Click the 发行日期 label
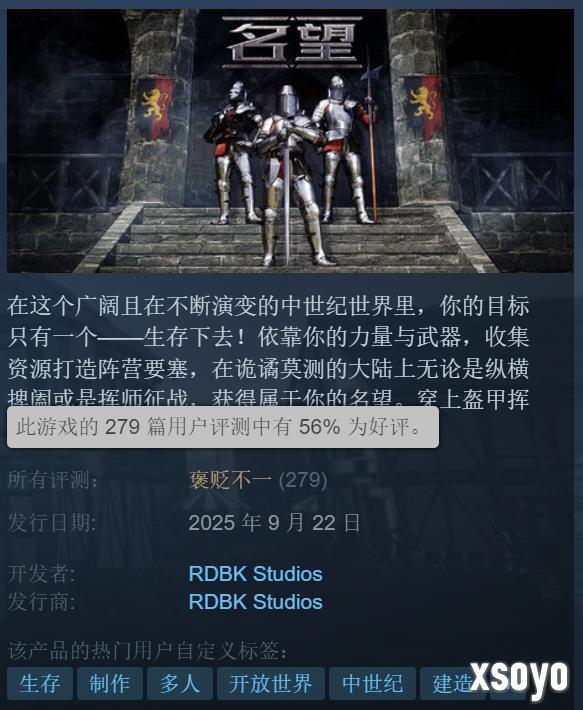583x710 pixels. click(52, 523)
